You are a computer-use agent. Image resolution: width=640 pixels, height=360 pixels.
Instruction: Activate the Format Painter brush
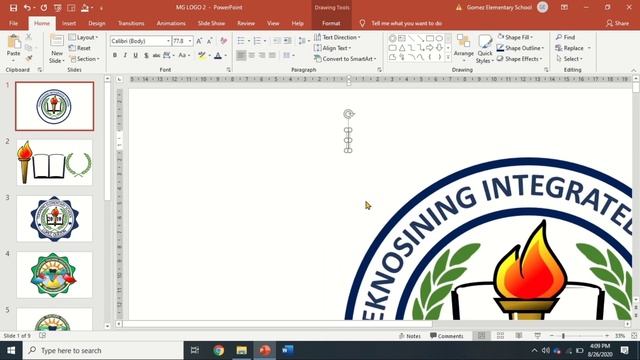click(x=29, y=58)
